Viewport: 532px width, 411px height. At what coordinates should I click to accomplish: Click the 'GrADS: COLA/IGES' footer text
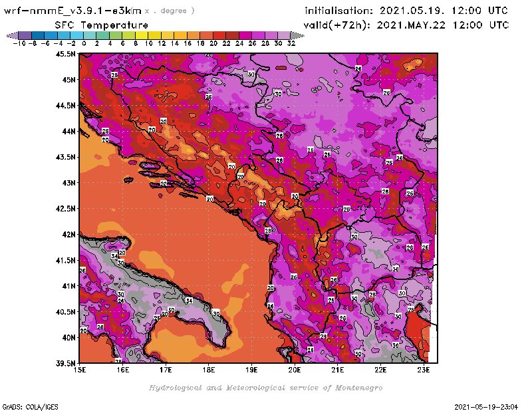pos(30,407)
